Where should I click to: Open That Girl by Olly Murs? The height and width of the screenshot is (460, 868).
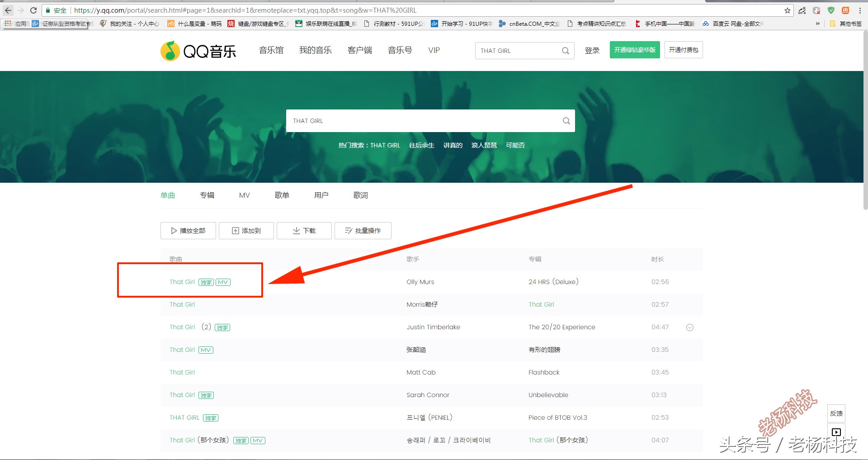(182, 281)
